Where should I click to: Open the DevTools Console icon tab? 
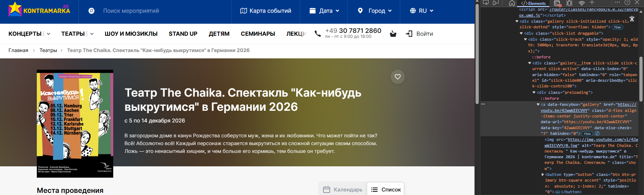pos(558,3)
